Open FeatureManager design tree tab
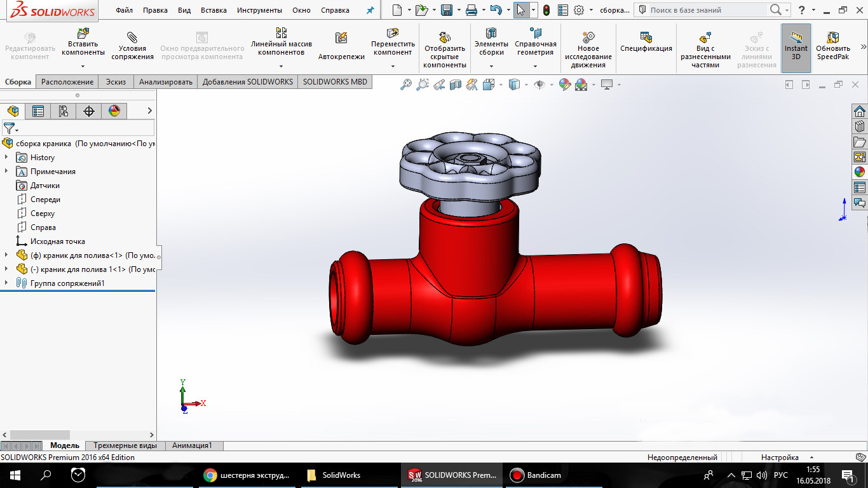868x488 pixels. tap(13, 111)
